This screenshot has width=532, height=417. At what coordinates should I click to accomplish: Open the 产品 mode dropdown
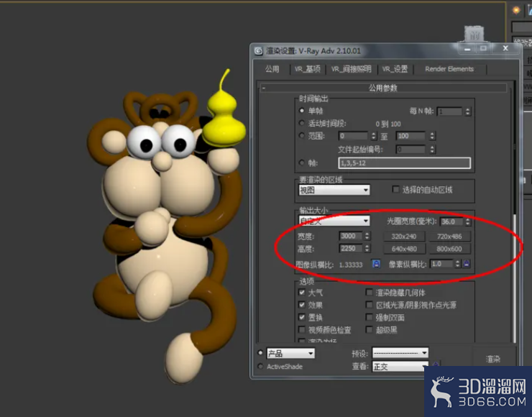click(290, 354)
